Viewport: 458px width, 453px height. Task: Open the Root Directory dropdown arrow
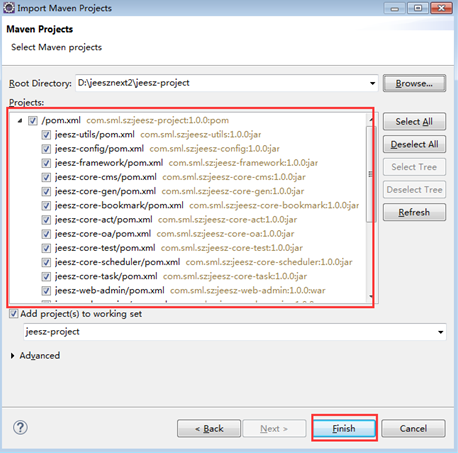372,83
